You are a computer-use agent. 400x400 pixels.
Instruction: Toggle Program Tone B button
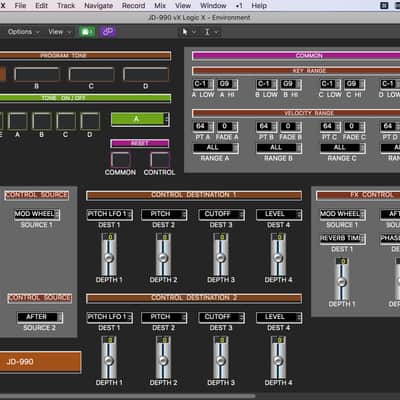coord(37,74)
